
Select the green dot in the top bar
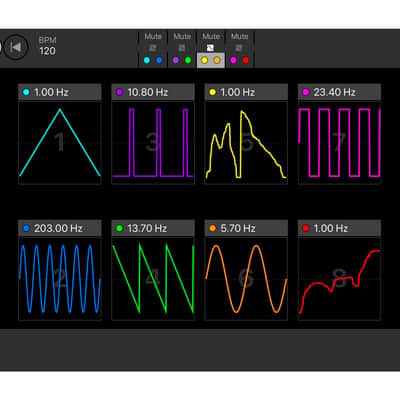(x=188, y=60)
